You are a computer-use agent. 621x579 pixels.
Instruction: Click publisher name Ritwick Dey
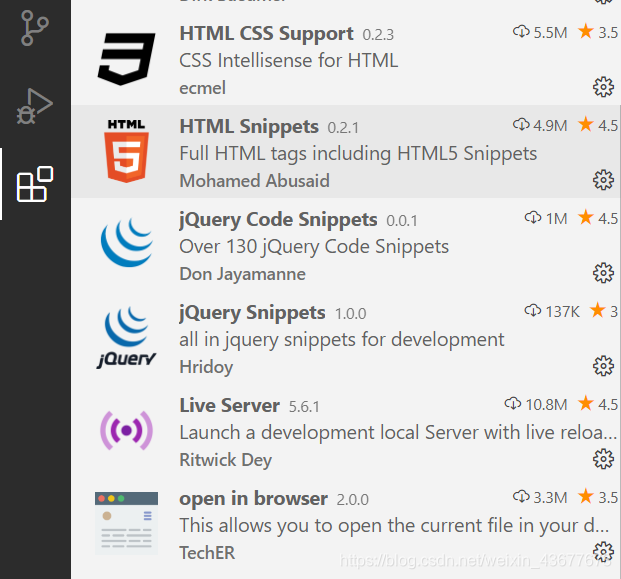pos(225,460)
